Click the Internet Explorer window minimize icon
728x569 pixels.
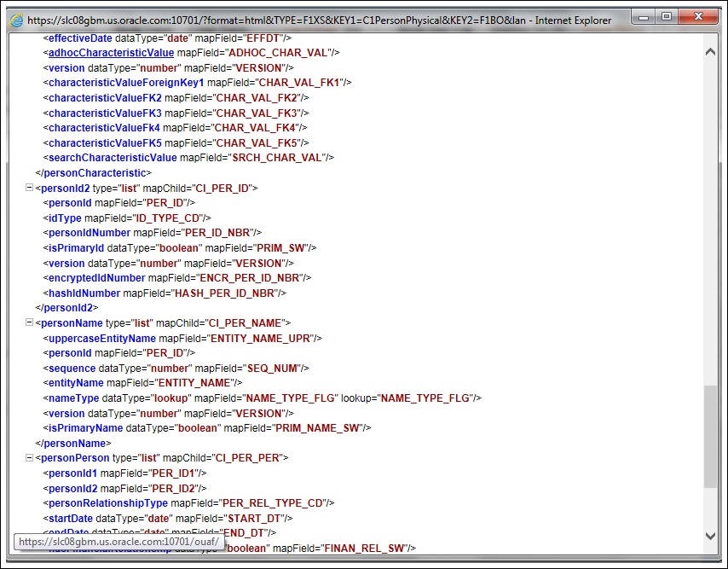(644, 16)
